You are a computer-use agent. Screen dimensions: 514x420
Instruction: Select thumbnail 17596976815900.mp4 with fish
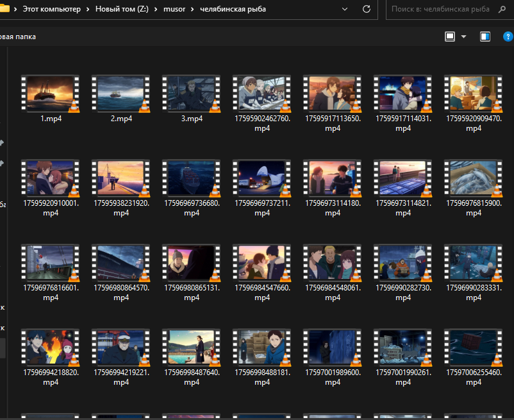click(x=473, y=178)
